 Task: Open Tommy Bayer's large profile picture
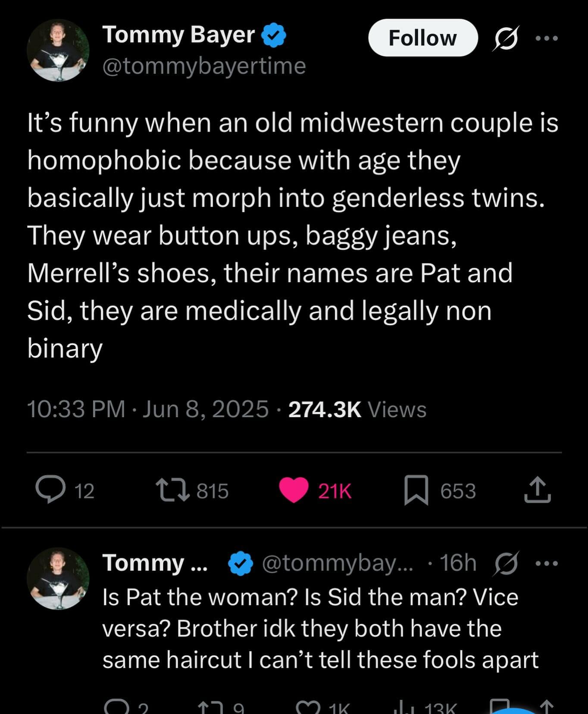pyautogui.click(x=58, y=50)
